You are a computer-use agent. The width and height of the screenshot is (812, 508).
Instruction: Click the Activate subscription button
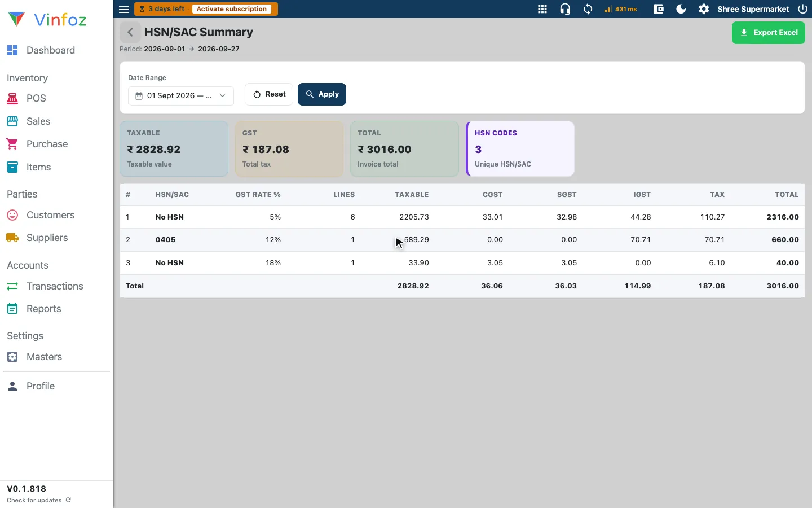click(232, 9)
